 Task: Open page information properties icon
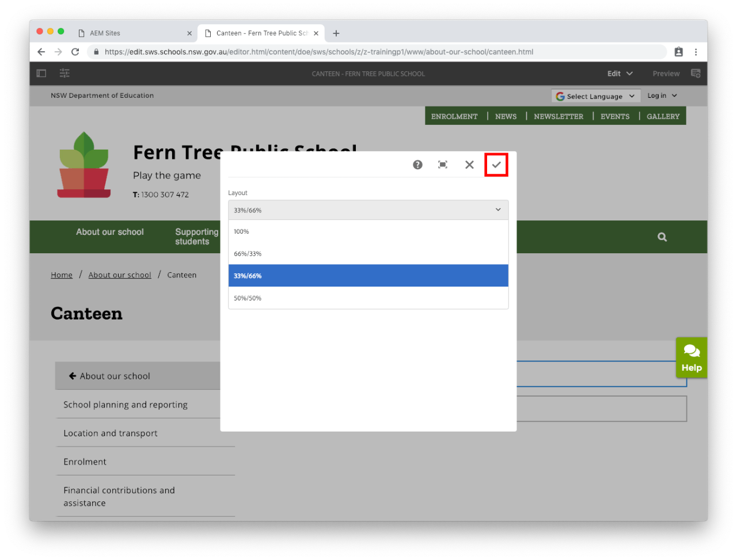tap(64, 74)
